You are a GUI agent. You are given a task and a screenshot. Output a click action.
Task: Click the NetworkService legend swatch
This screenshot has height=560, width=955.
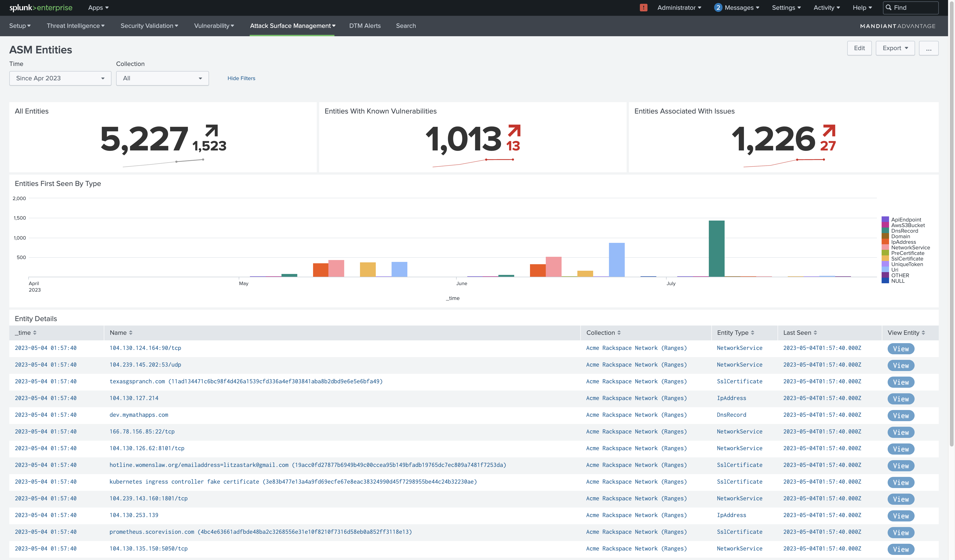[x=885, y=247]
